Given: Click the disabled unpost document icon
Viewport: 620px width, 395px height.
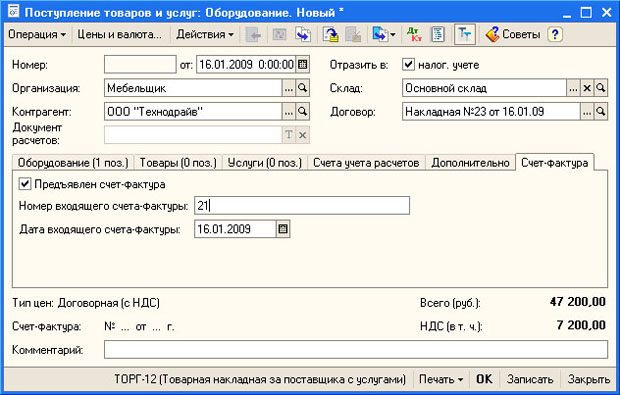Looking at the screenshot, I should click(x=353, y=35).
